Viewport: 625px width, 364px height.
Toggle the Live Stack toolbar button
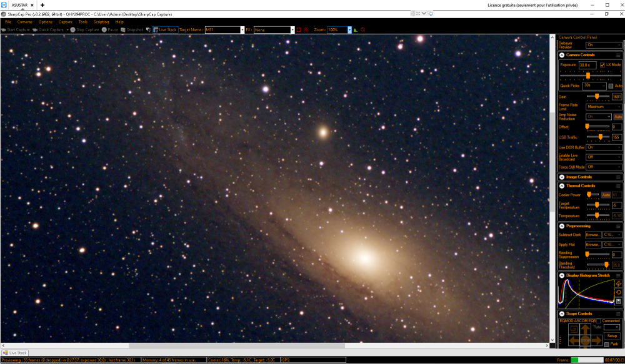(165, 30)
